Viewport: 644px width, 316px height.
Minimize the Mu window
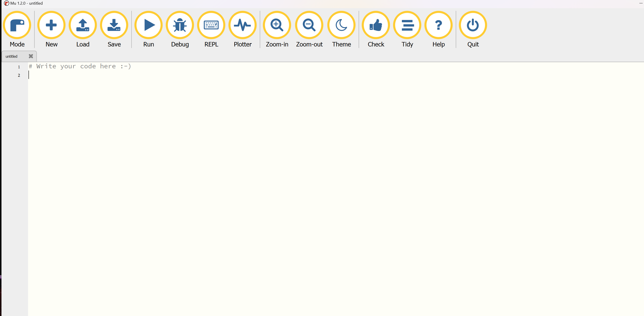pos(641,3)
